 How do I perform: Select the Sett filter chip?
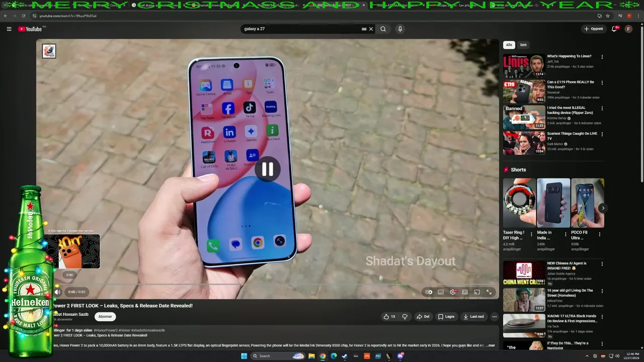[523, 45]
